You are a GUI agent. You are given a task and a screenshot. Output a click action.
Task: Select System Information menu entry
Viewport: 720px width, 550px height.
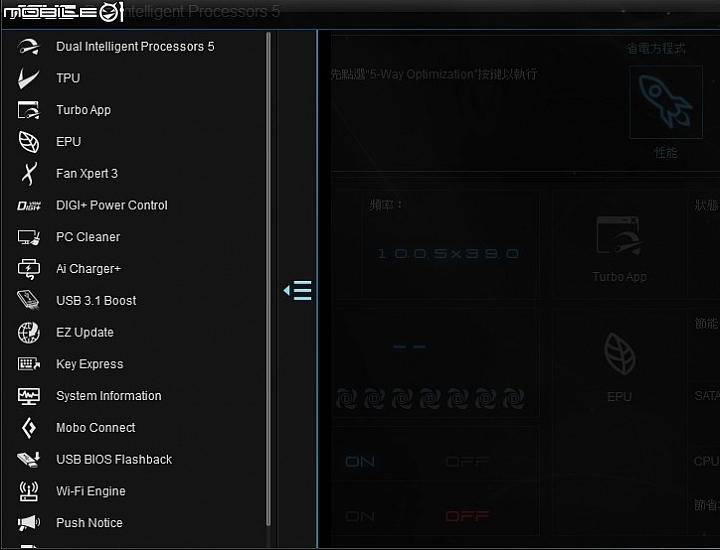coord(108,396)
